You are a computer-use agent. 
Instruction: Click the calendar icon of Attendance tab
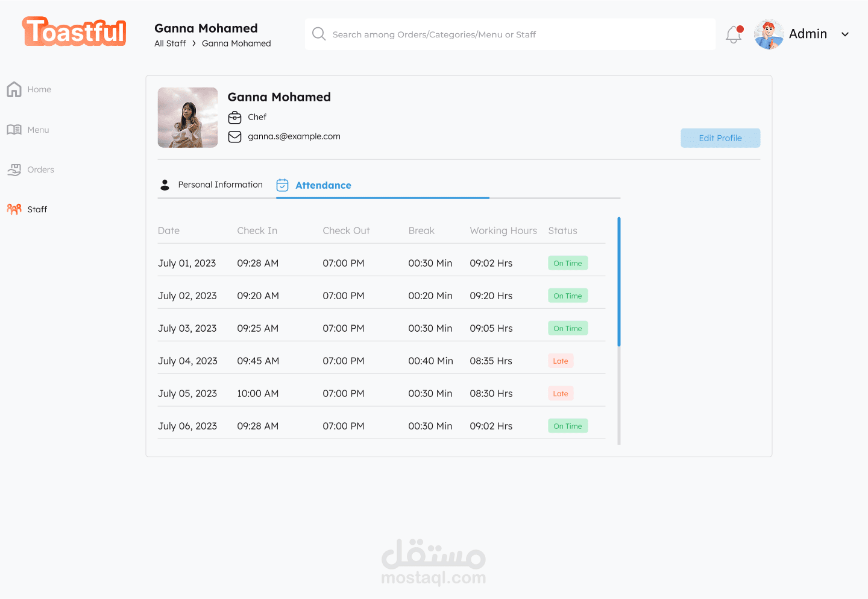click(x=282, y=185)
